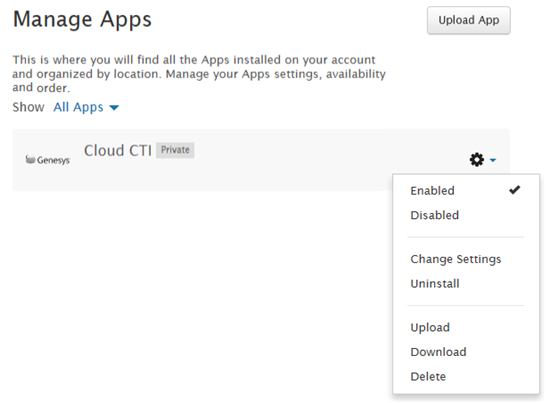Choose Delete at the bottom of the menu

click(428, 377)
